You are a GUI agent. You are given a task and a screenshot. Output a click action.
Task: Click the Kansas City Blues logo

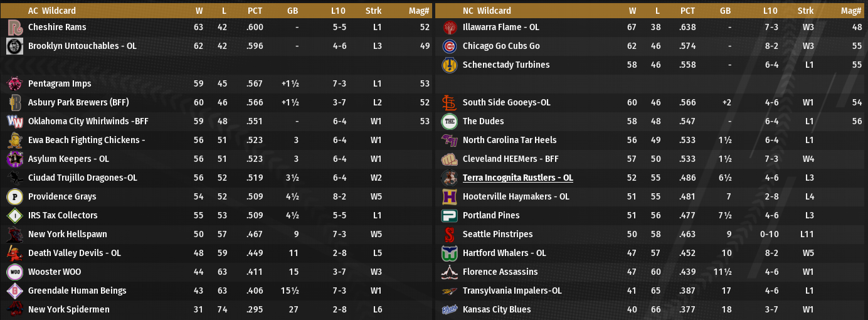point(449,310)
